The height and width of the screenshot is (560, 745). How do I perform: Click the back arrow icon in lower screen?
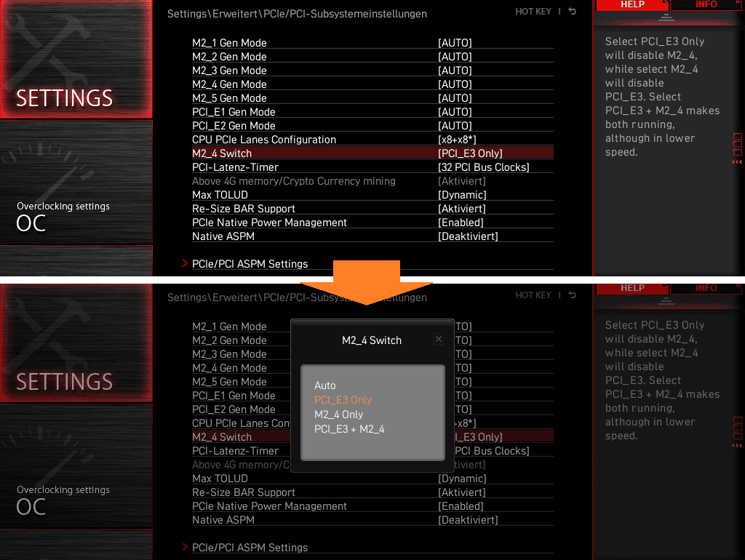point(573,295)
